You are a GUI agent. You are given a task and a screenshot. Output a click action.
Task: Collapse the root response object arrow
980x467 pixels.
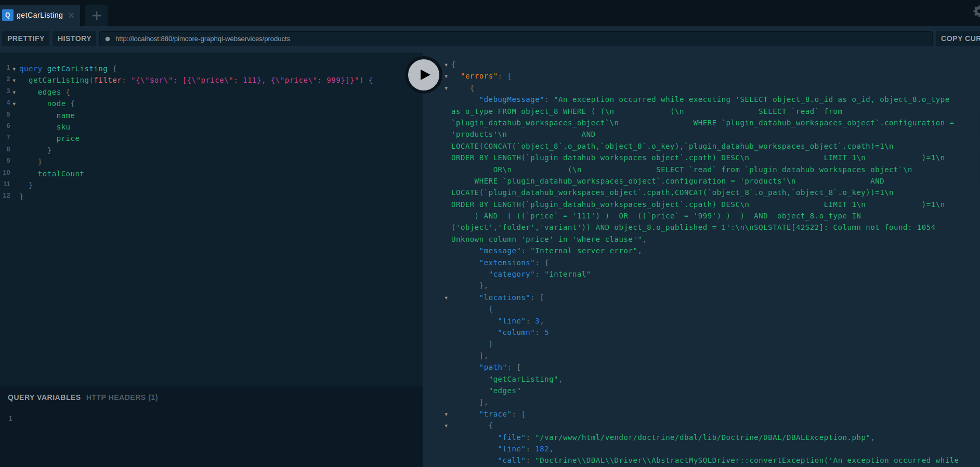pyautogui.click(x=446, y=65)
